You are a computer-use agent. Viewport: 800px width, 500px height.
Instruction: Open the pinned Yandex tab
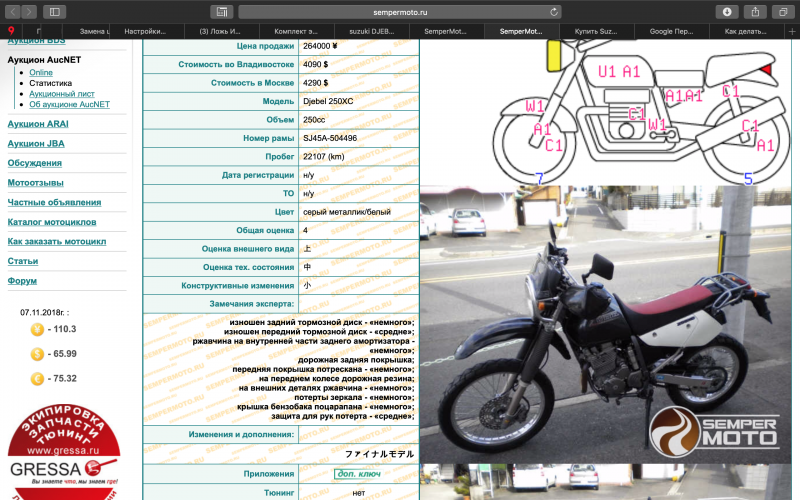pyautogui.click(x=11, y=31)
